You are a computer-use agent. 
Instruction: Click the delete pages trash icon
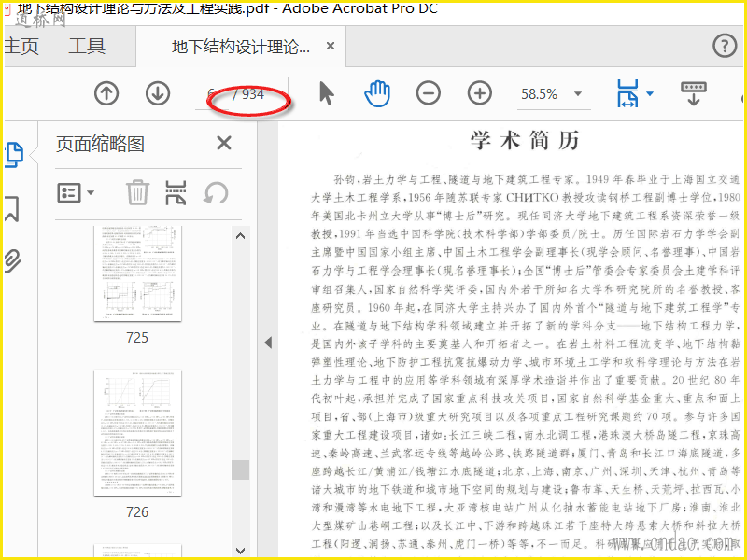(x=137, y=192)
